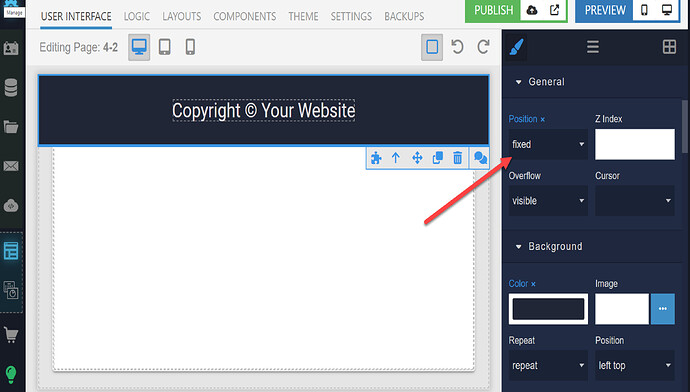This screenshot has height=392, width=690.
Task: Open the Theme tab
Action: click(x=303, y=17)
